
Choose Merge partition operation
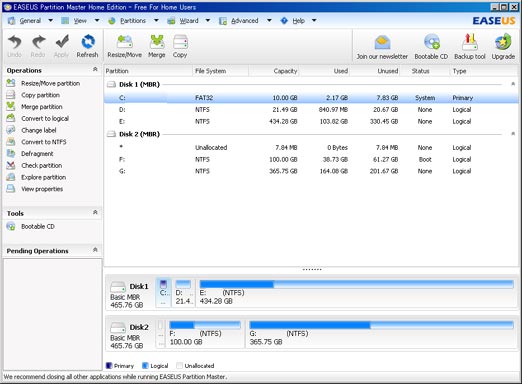(42, 107)
